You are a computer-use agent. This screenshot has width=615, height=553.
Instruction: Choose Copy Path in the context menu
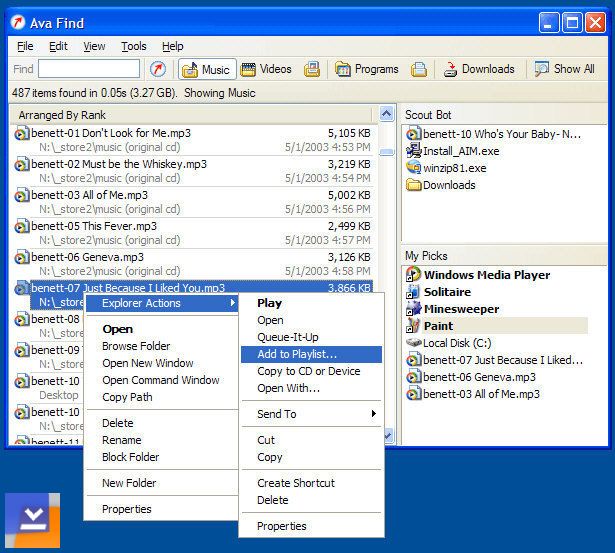(162, 397)
